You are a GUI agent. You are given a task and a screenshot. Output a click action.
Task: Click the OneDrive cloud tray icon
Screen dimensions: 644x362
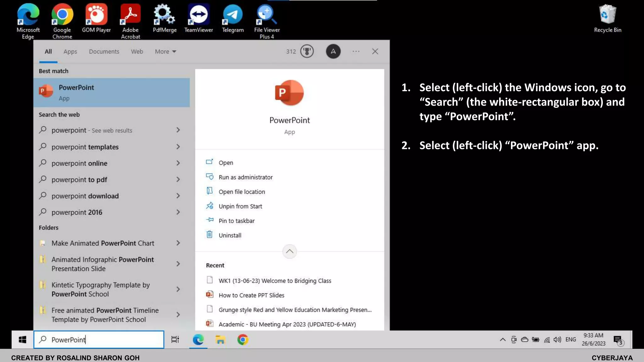pos(525,340)
